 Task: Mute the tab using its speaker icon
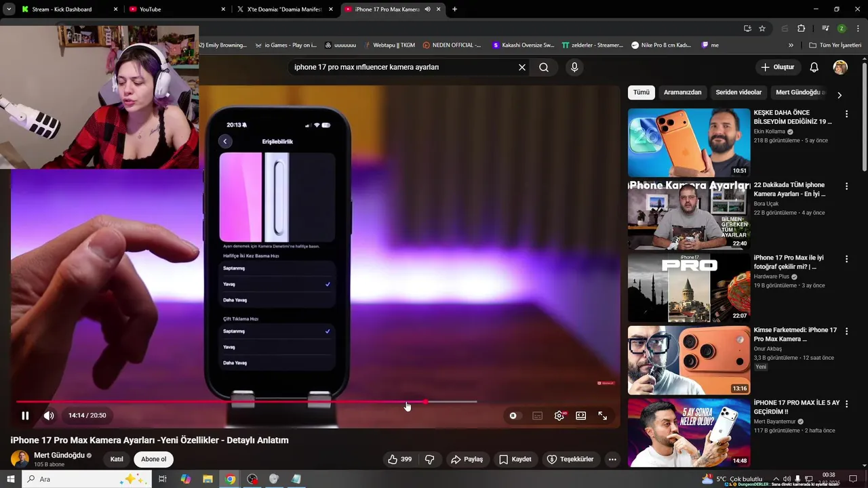tap(428, 9)
